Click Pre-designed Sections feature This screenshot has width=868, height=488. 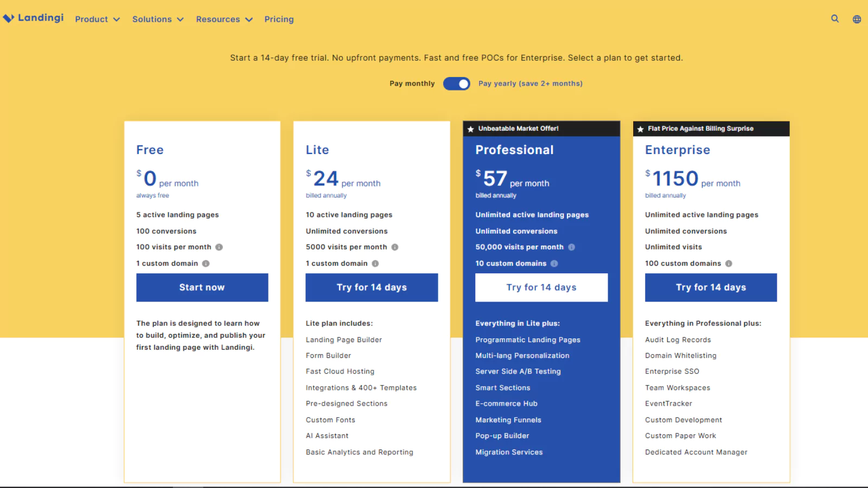[347, 403]
